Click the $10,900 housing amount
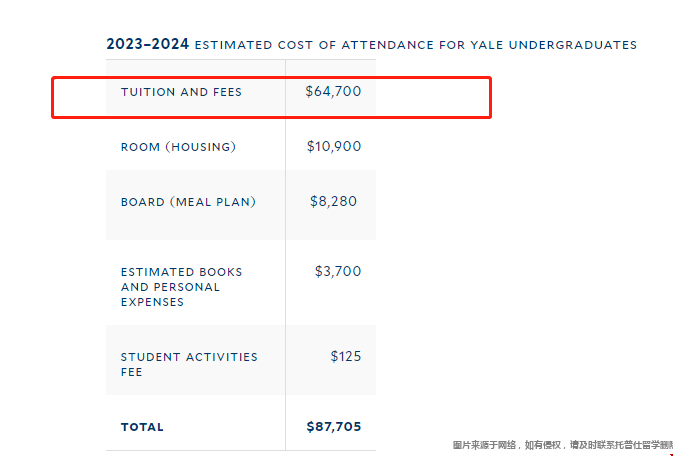Screen dimensions: 673x456 [x=334, y=146]
